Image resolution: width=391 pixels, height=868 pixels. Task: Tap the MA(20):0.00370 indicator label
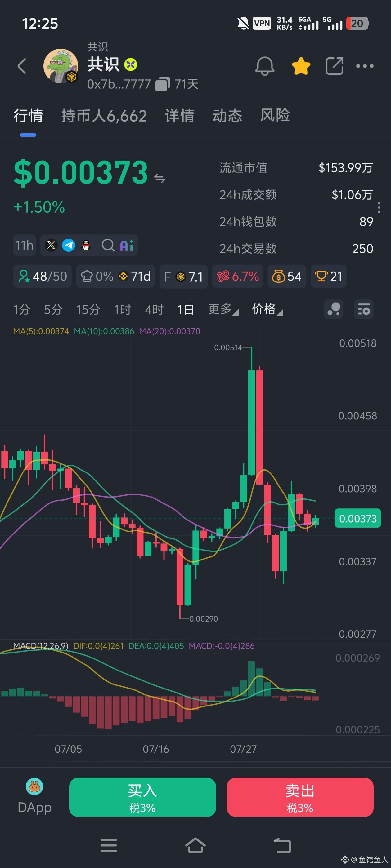tap(170, 331)
